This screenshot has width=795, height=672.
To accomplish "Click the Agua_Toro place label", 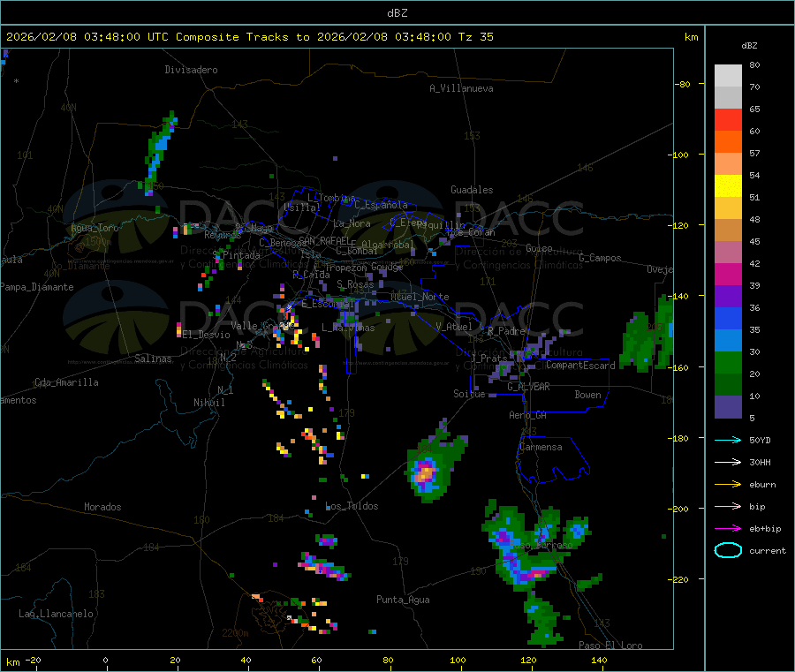I will click(95, 228).
